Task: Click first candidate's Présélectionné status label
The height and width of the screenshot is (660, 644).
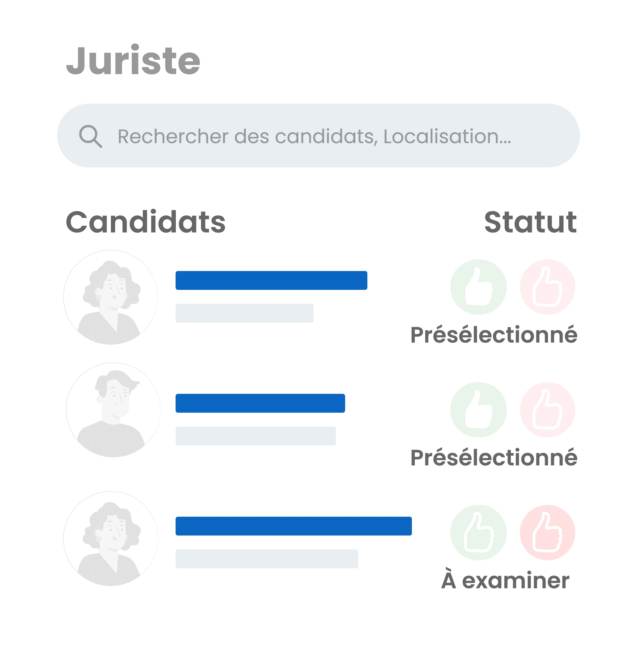Action: tap(493, 335)
